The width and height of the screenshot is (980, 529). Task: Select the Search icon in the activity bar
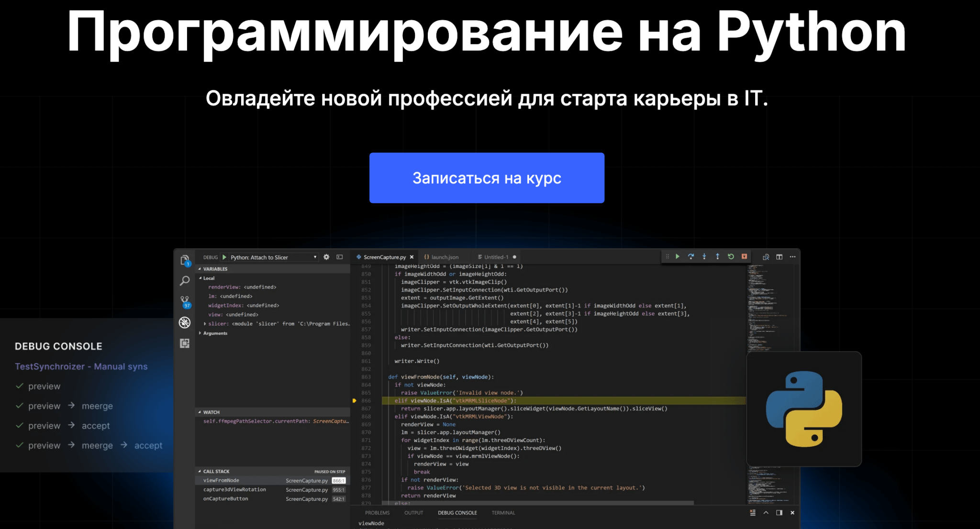coord(185,281)
